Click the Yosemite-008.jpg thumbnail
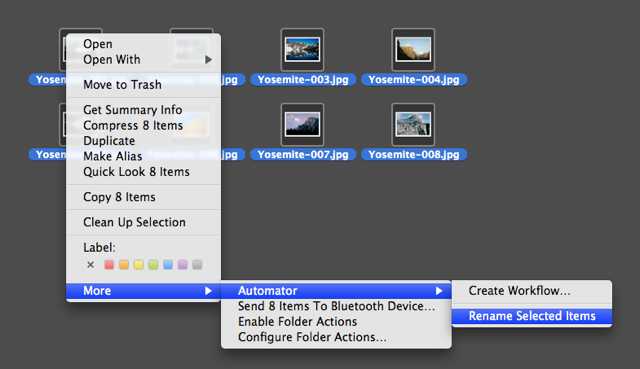The image size is (640, 369). [413, 124]
